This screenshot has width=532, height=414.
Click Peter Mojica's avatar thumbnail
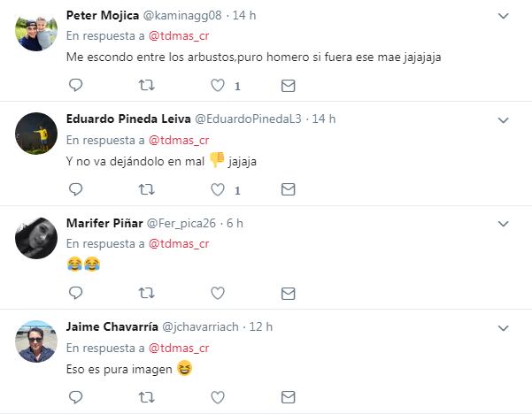point(35,33)
